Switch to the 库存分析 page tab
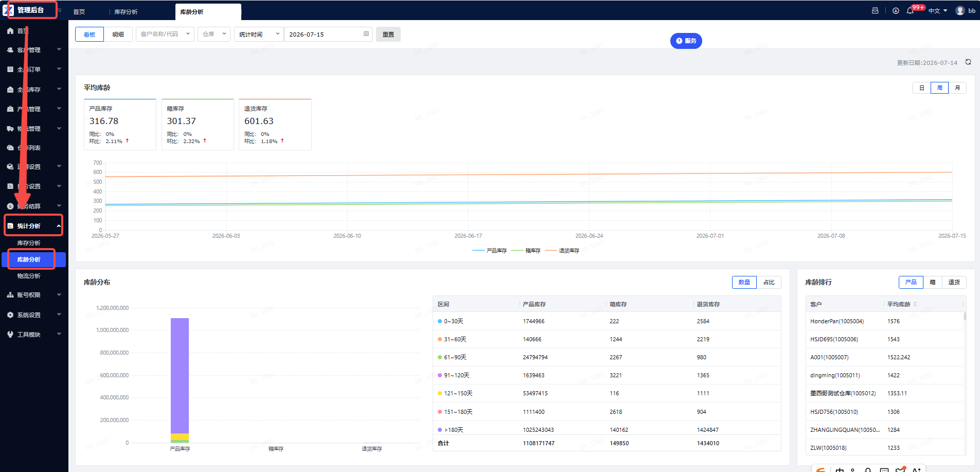This screenshot has width=980, height=472. tap(126, 12)
